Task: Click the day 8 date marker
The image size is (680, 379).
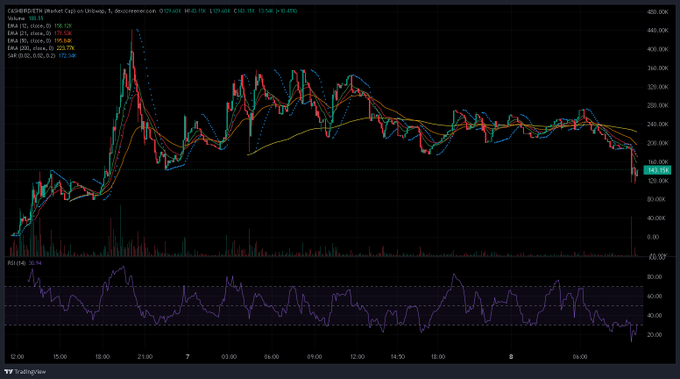Action: click(x=511, y=356)
